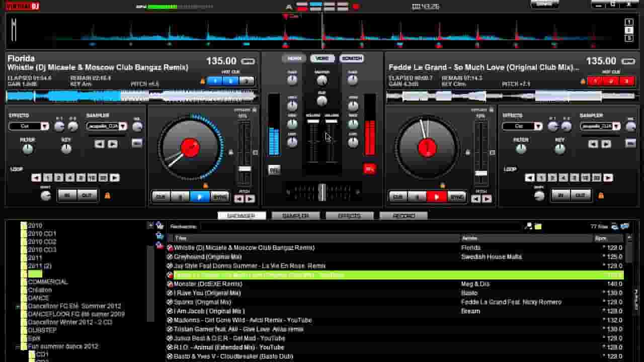Set a 4-beat loop on left deck

click(x=70, y=177)
